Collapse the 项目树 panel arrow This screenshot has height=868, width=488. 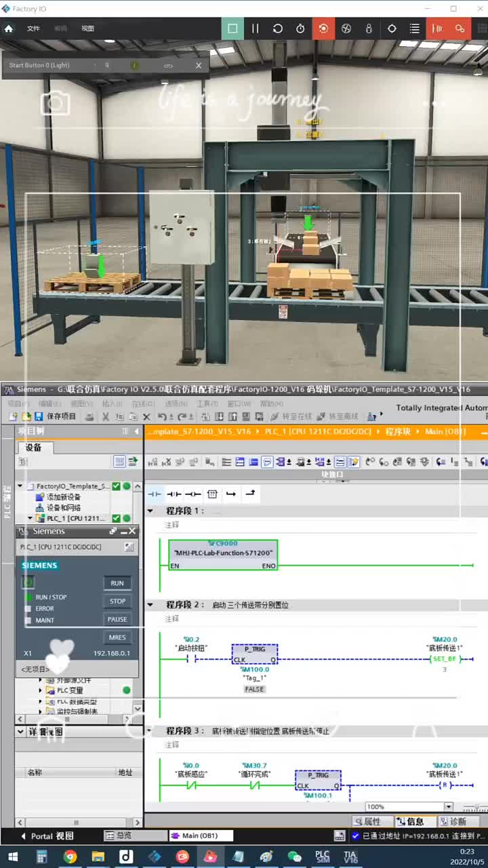[136, 431]
